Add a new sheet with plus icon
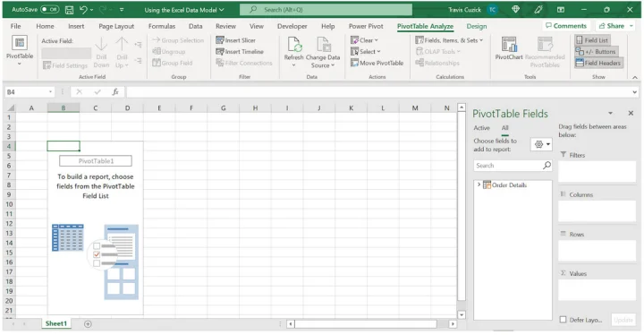The width and height of the screenshot is (644, 335). pyautogui.click(x=88, y=324)
